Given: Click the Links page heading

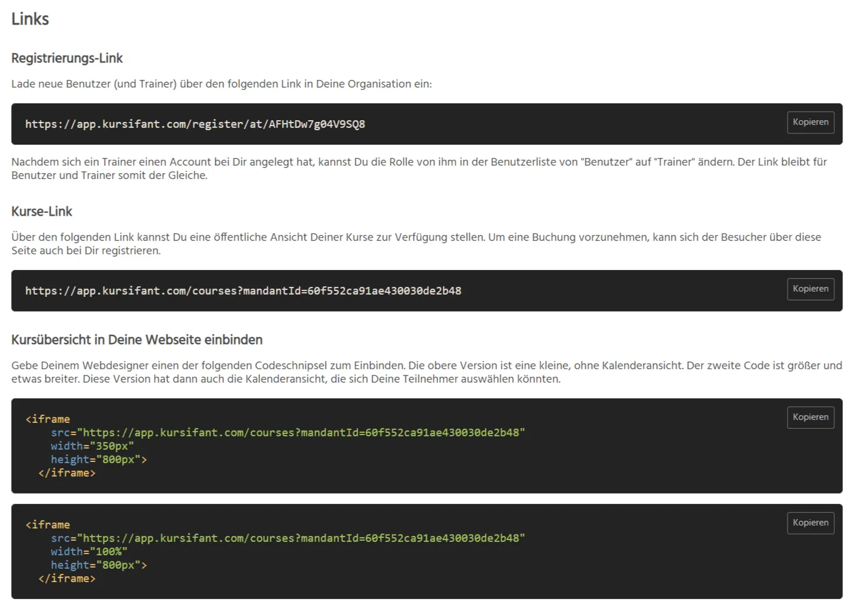Looking at the screenshot, I should pos(30,19).
